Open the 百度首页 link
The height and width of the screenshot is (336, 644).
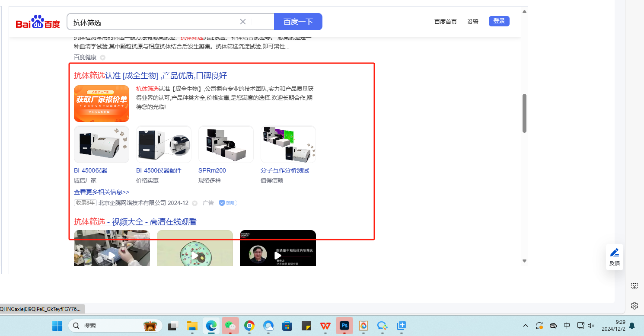[x=446, y=22]
